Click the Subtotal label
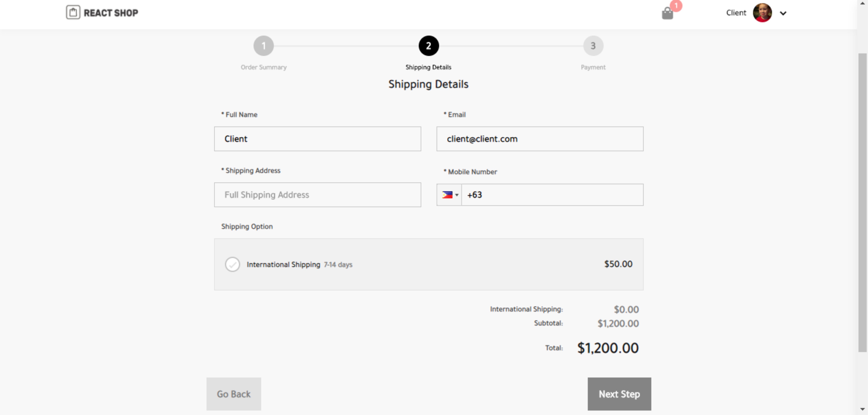868x415 pixels. 548,323
